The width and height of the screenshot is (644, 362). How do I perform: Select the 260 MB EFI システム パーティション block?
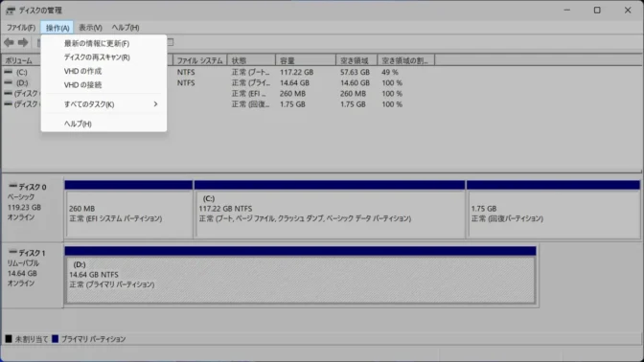point(128,210)
